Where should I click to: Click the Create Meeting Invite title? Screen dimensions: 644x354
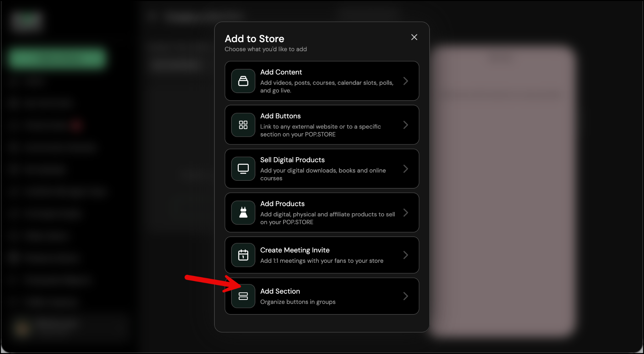click(295, 250)
